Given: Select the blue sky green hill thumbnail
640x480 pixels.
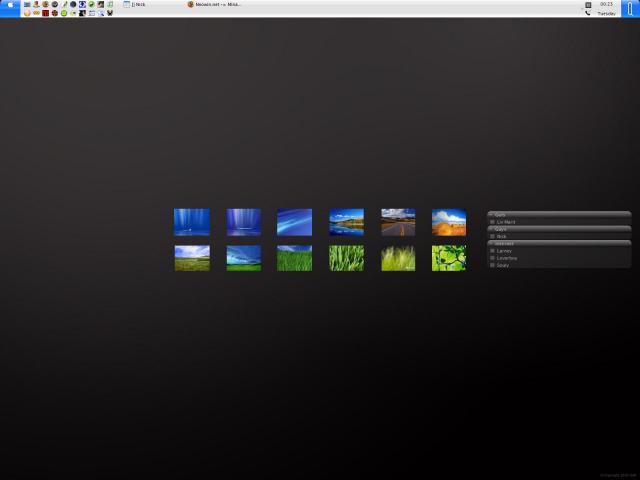Looking at the screenshot, I should tap(244, 258).
